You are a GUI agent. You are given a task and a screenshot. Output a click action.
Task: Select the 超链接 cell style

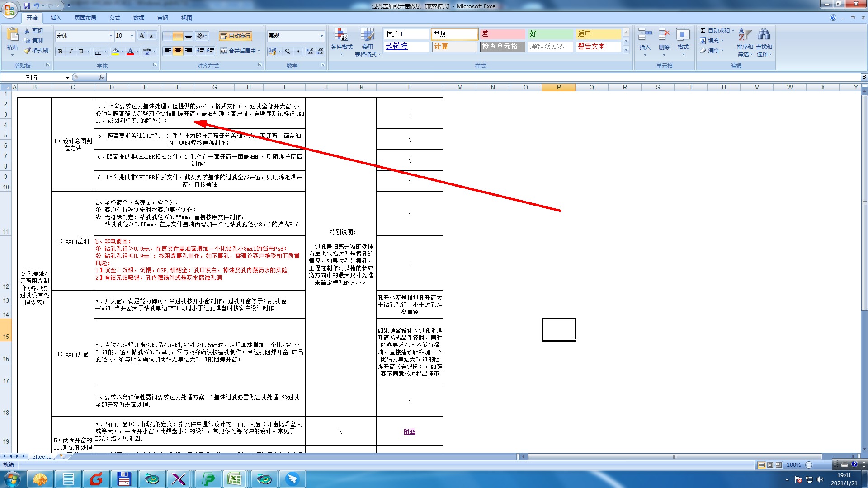tap(397, 47)
